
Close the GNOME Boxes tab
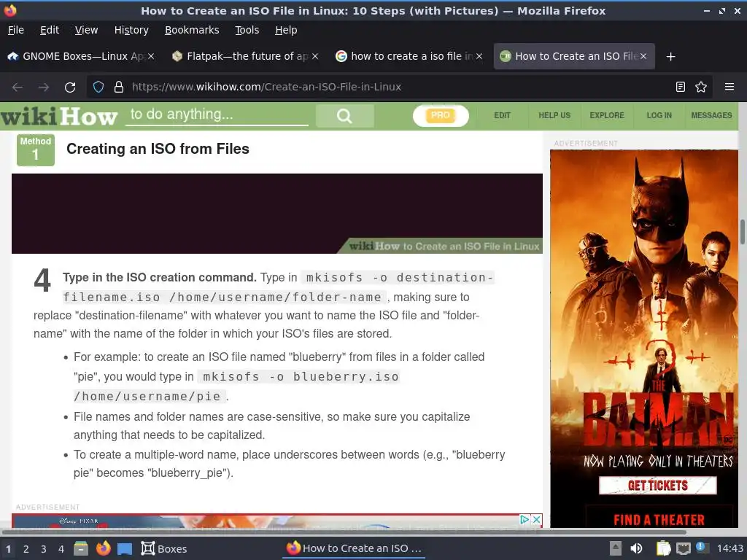coord(151,56)
